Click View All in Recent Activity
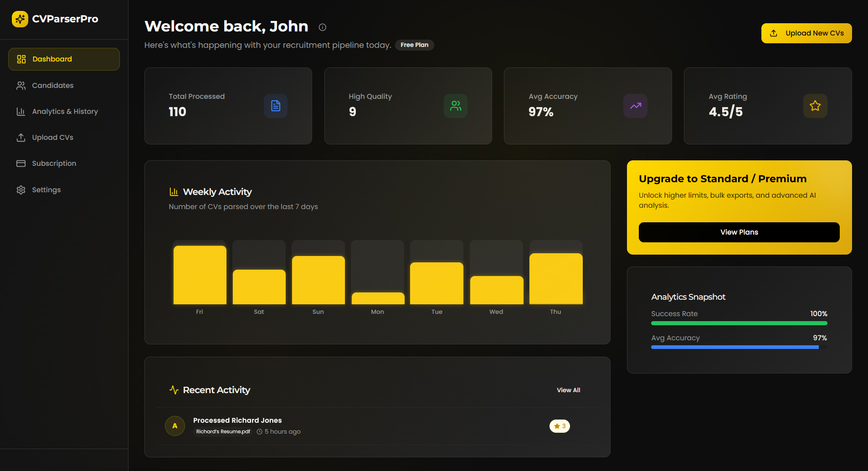The image size is (868, 471). (568, 390)
